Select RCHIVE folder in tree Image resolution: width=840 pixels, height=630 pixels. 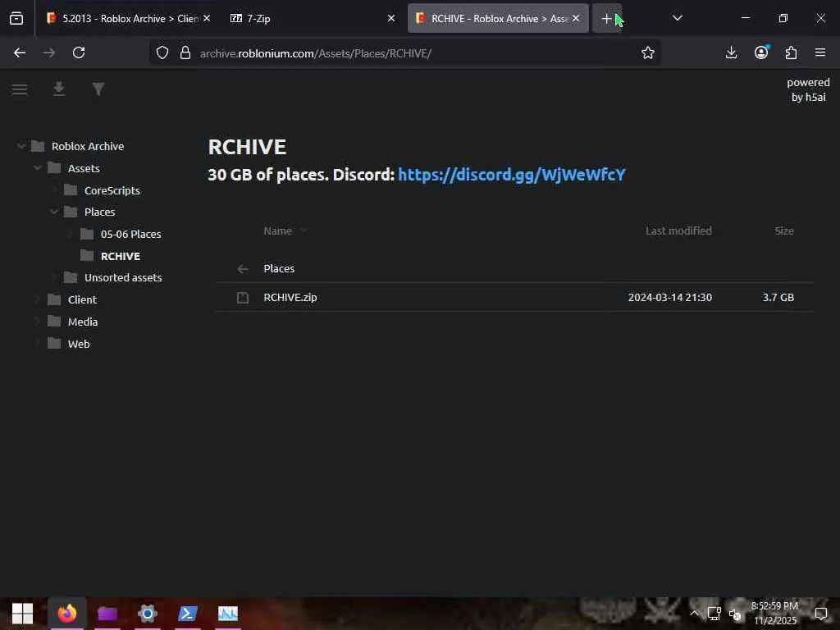[x=121, y=256]
